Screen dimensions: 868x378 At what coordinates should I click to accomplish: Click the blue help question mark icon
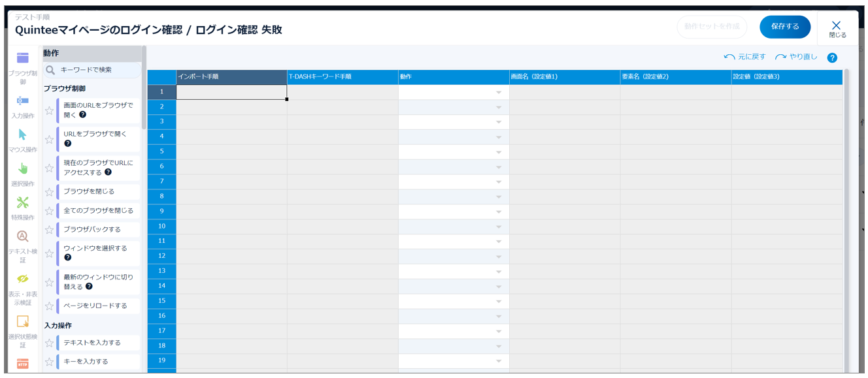(x=832, y=58)
